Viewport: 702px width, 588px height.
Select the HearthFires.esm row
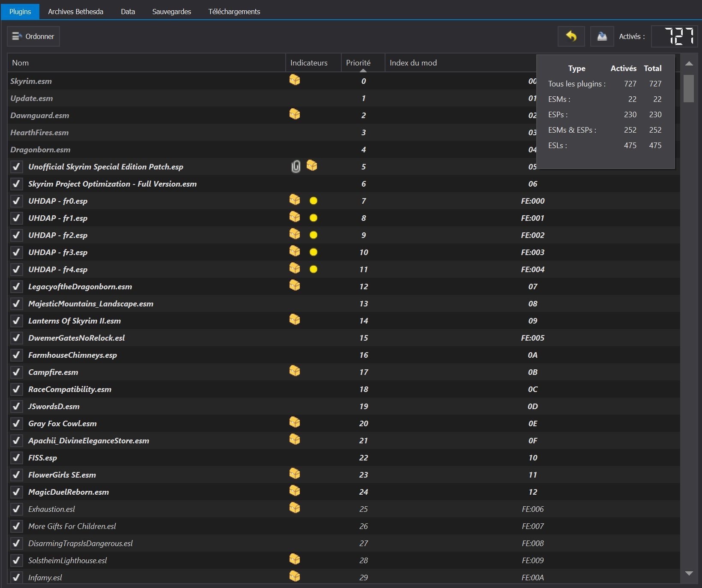[x=344, y=132]
